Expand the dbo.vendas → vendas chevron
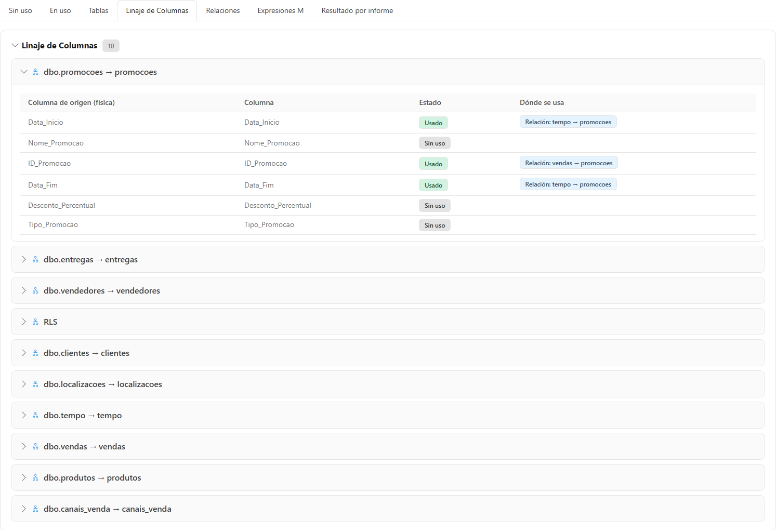This screenshot has height=532, width=776. coord(24,446)
